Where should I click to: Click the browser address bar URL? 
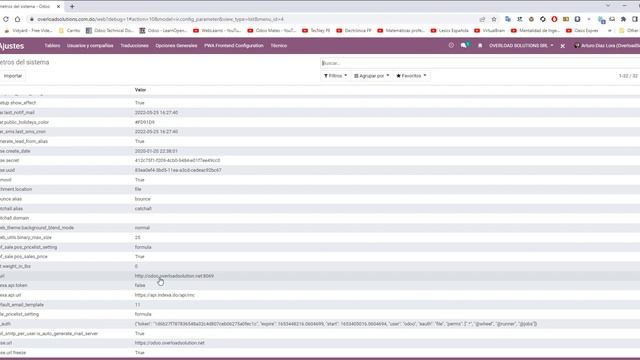click(160, 19)
